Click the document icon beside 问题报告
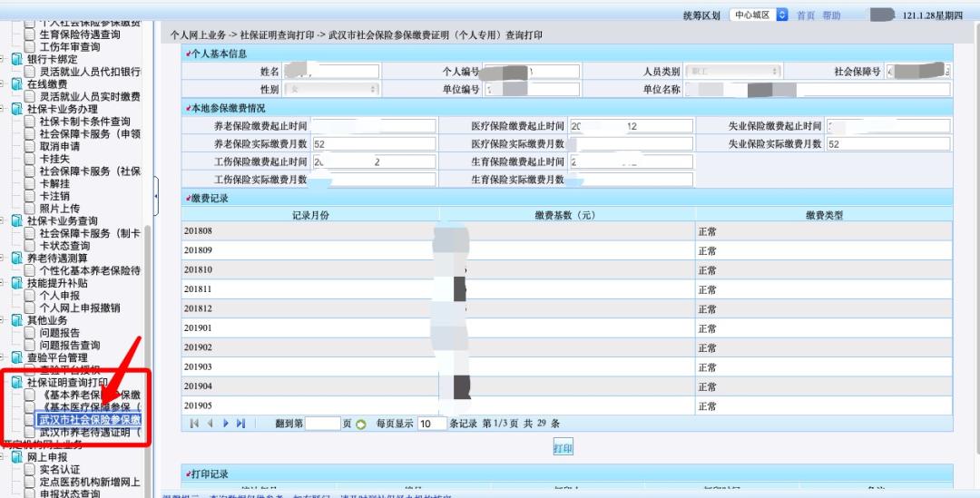This screenshot has width=980, height=498. pos(30,333)
